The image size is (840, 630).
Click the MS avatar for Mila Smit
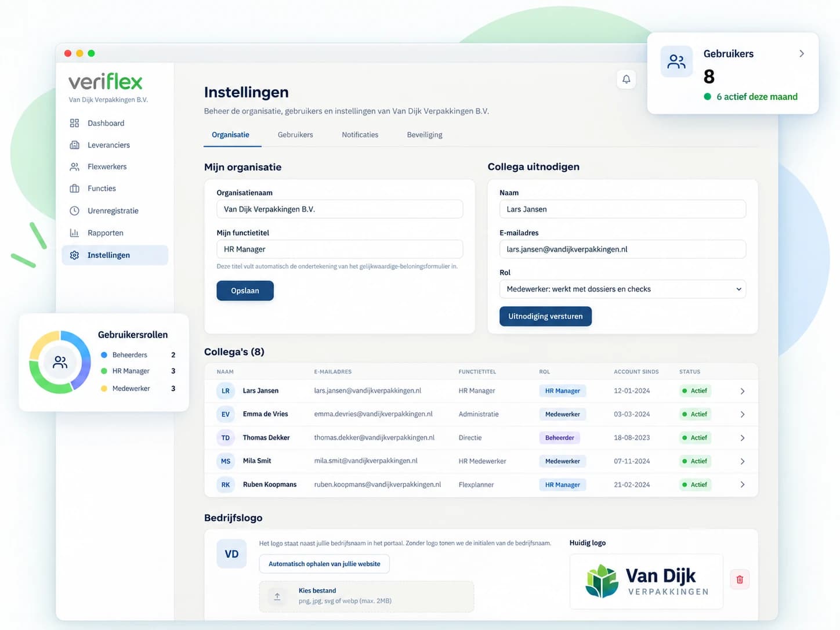coord(226,461)
